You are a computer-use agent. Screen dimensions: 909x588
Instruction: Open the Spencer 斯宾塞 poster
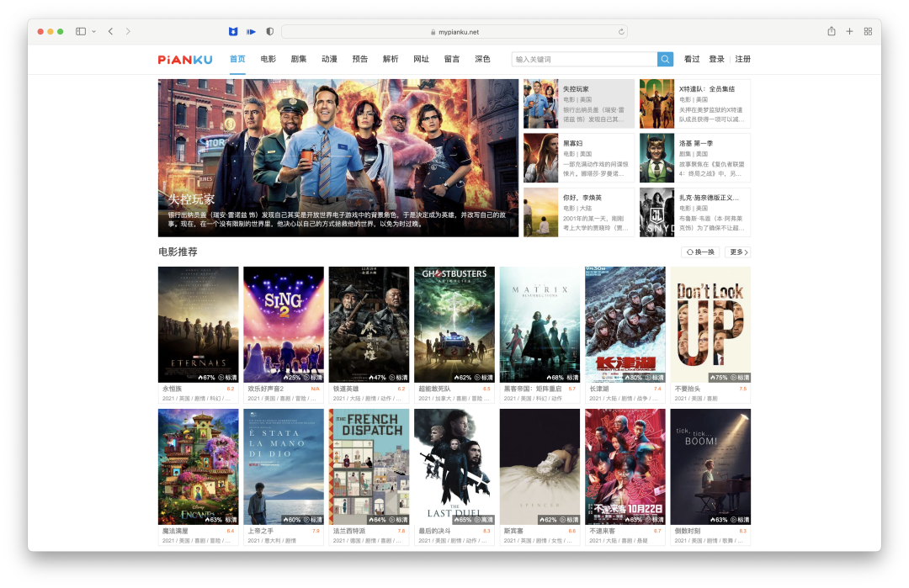click(540, 466)
